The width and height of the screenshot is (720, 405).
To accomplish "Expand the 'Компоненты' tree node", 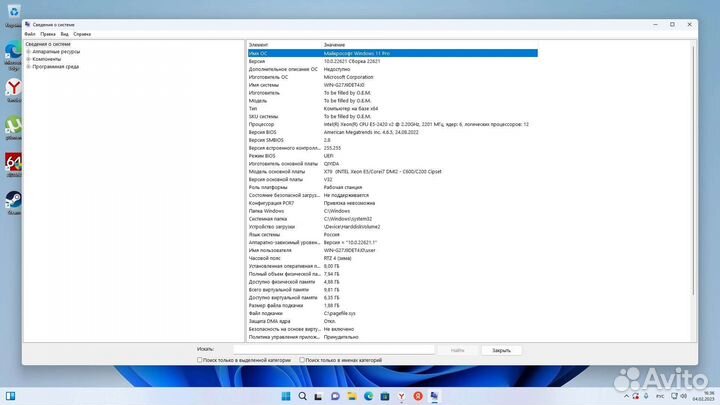I will (28, 59).
